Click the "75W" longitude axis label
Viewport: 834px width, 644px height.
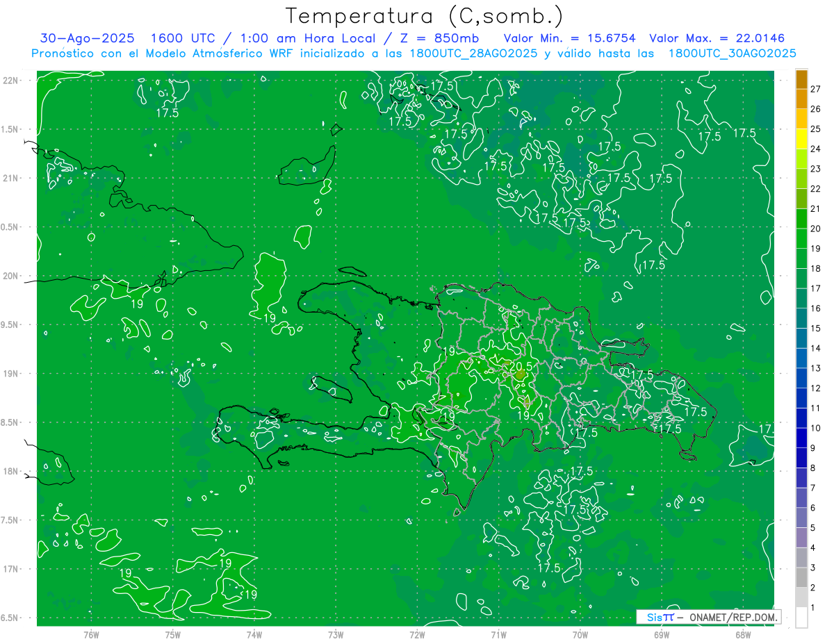point(173,634)
